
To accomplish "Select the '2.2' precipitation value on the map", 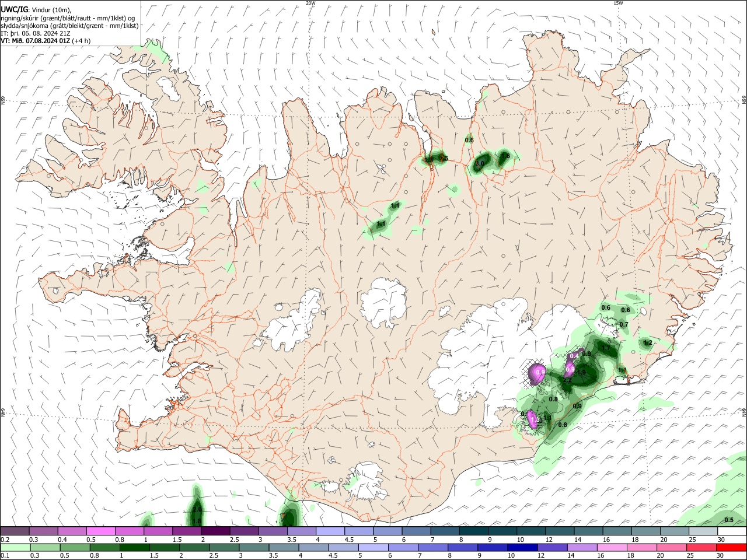I will tap(567, 380).
